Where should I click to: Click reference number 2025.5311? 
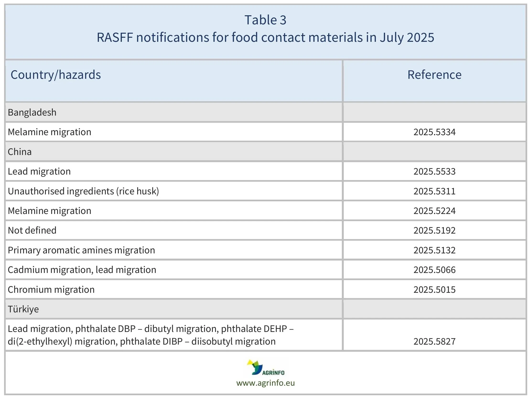(x=434, y=191)
